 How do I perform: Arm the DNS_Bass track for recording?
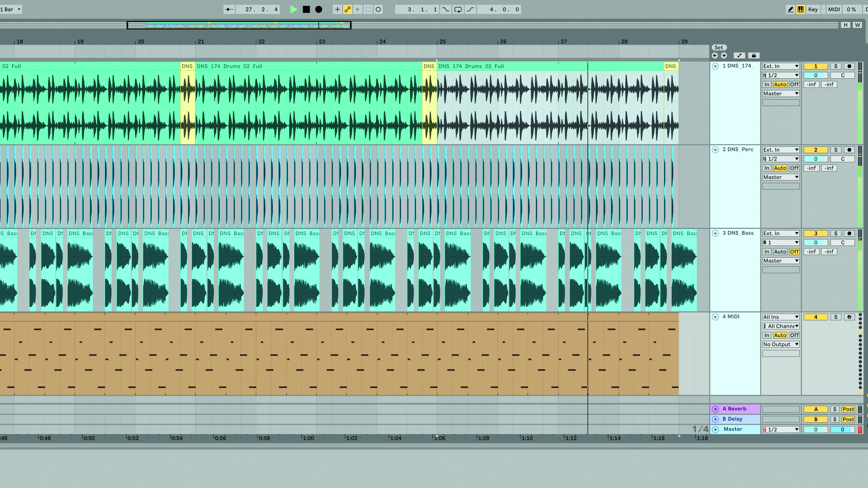click(x=849, y=233)
